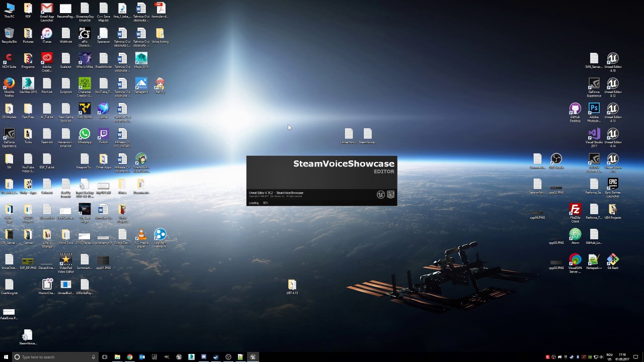Select the Epic Games Launcher shortcut
Image resolution: width=644 pixels, height=362 pixels.
point(613,188)
